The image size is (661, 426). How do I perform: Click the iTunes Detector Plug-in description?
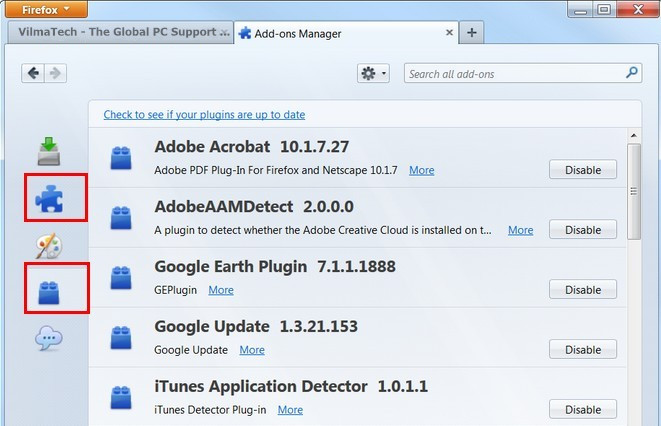210,410
